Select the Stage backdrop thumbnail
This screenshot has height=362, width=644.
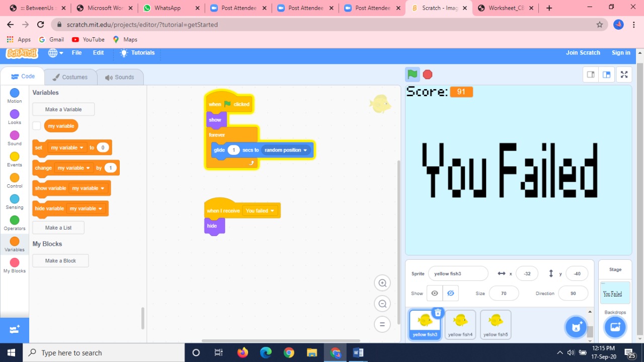click(x=615, y=293)
